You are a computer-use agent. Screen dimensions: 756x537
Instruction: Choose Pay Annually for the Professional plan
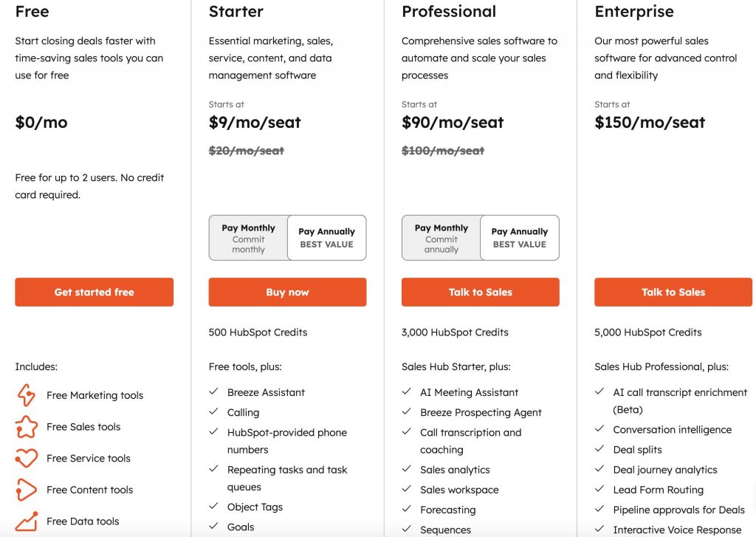pyautogui.click(x=520, y=237)
